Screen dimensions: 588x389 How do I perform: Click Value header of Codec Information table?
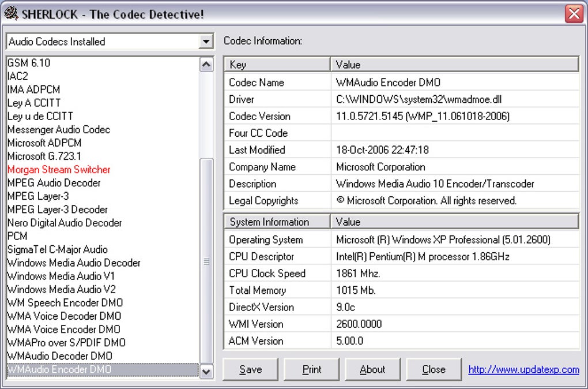coord(455,65)
